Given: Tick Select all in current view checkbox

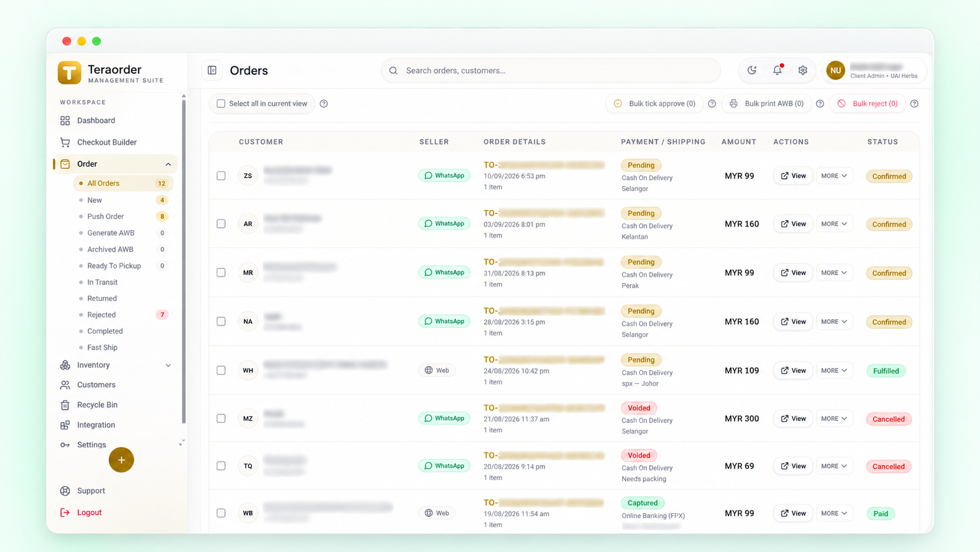Looking at the screenshot, I should [x=221, y=104].
